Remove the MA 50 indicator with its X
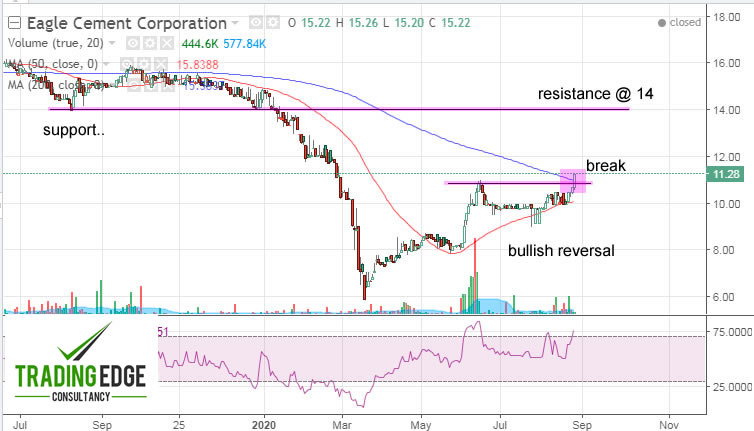 161,64
